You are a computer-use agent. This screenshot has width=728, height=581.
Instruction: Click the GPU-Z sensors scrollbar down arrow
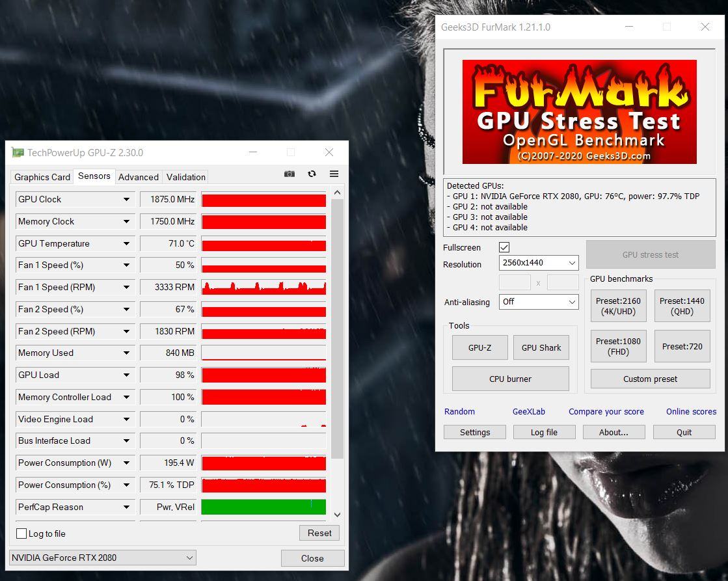coord(337,514)
